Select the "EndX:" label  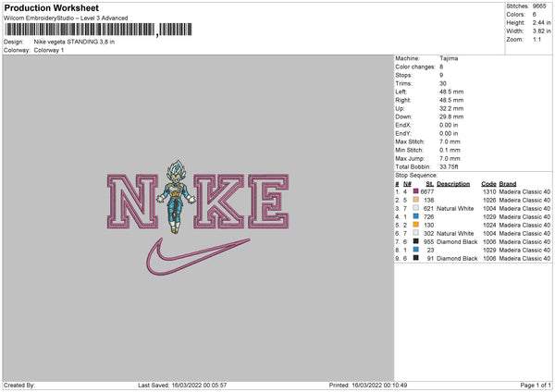click(x=403, y=125)
